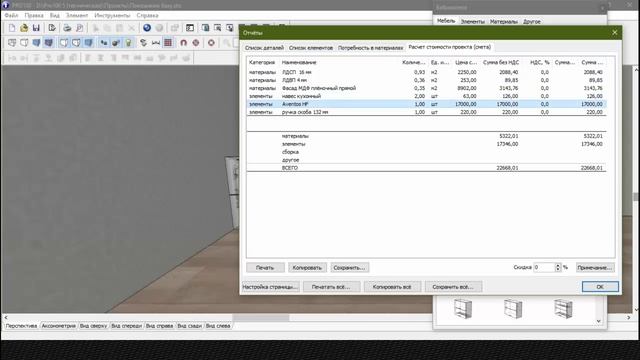Open the Элементы tab in library panel
The image size is (640, 360).
[x=473, y=22]
